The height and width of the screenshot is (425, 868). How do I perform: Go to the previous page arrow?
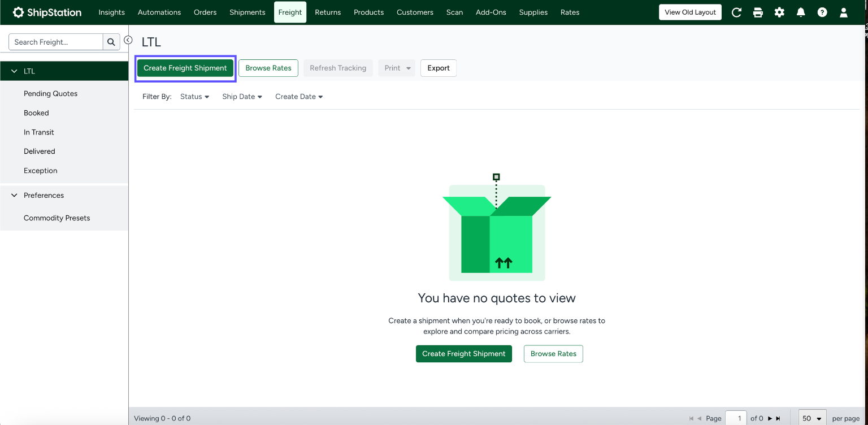point(699,419)
